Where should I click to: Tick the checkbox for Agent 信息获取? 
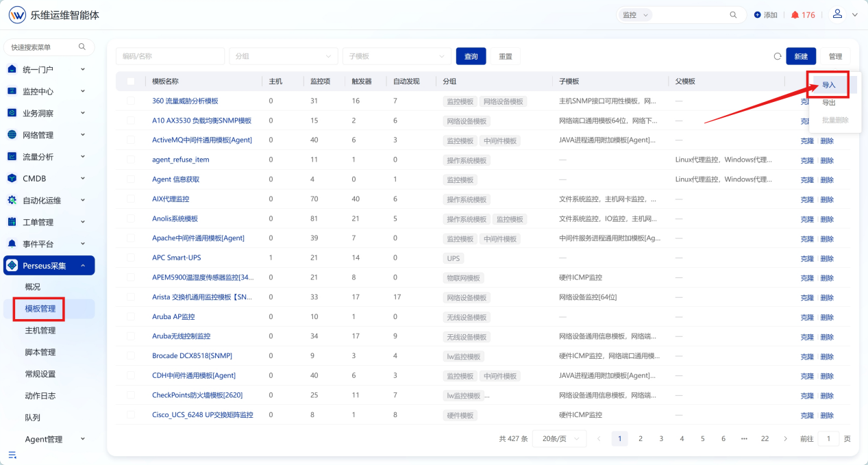(x=131, y=179)
